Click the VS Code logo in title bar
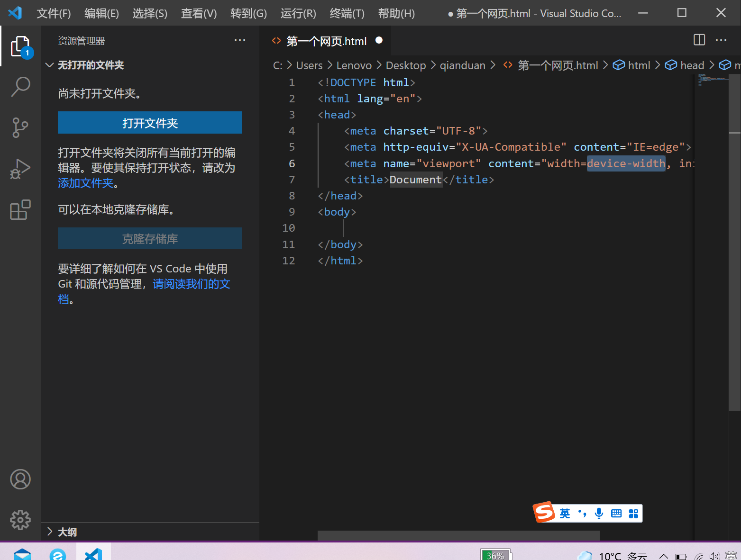This screenshot has height=560, width=741. point(15,13)
